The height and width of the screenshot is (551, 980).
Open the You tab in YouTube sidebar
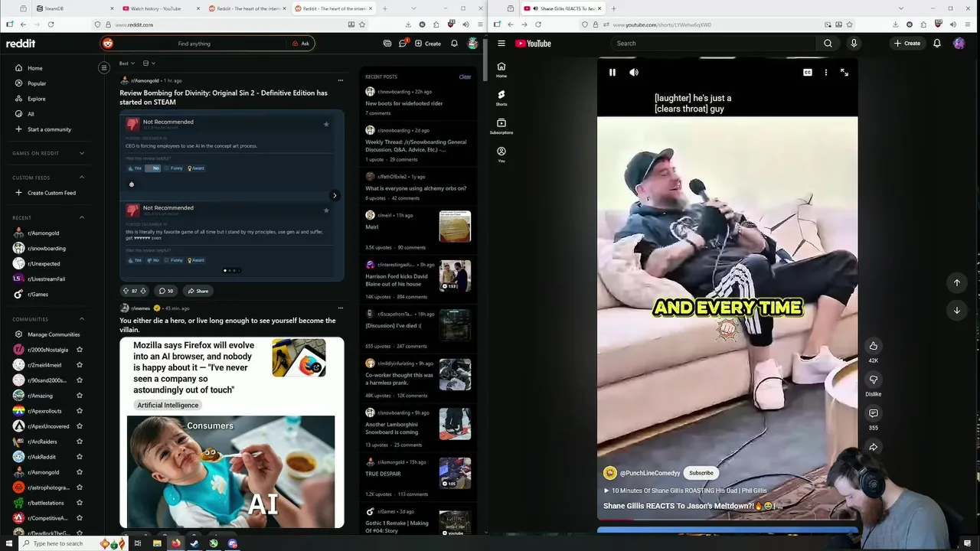pyautogui.click(x=501, y=154)
